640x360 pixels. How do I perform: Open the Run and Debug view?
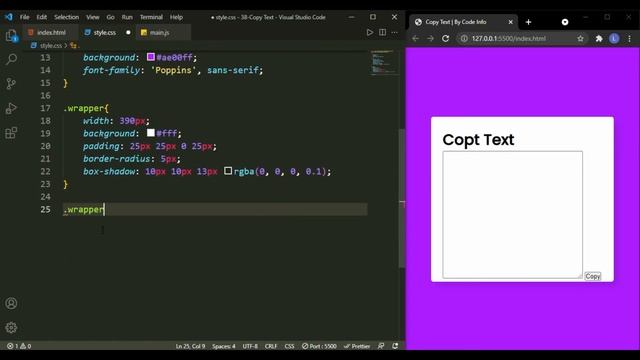[x=11, y=108]
